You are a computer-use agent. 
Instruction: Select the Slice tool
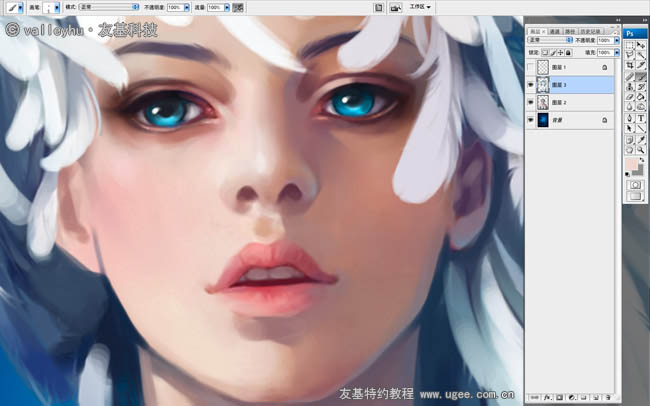point(640,65)
